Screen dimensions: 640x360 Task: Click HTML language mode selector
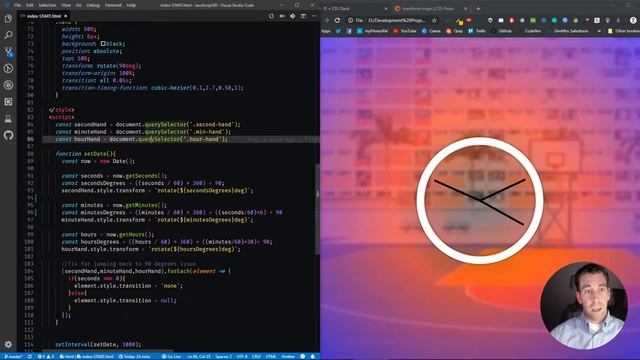[x=271, y=356]
